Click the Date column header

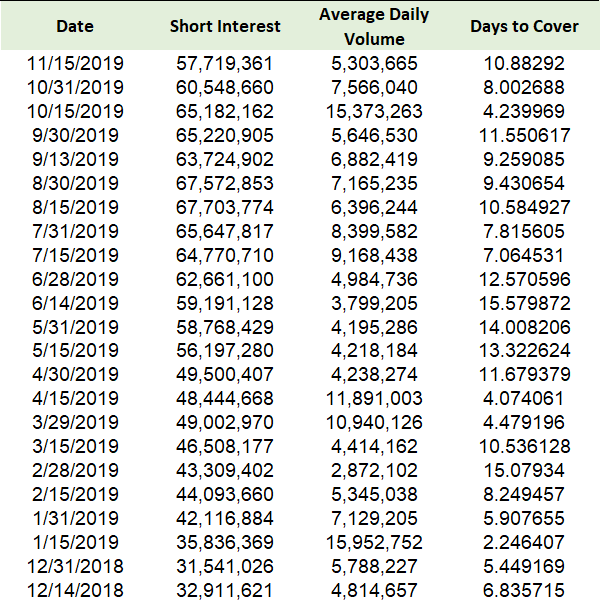pyautogui.click(x=75, y=27)
